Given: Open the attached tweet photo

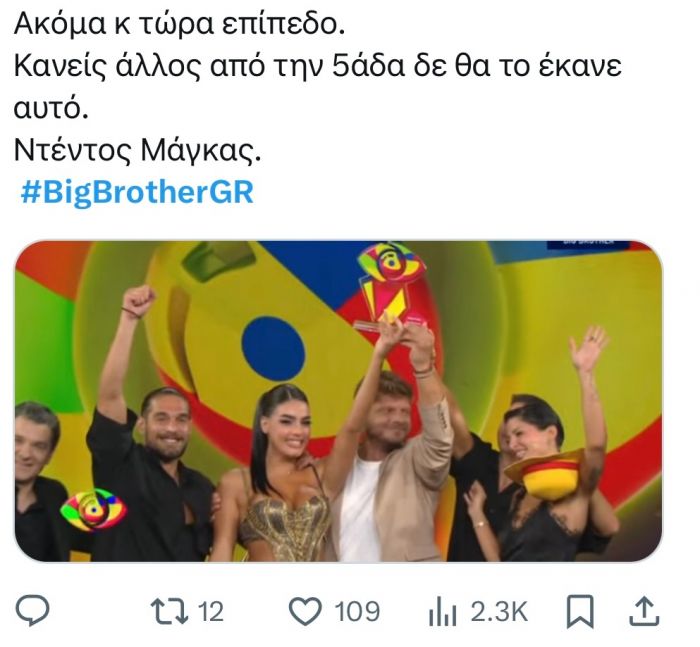Looking at the screenshot, I should click(338, 401).
